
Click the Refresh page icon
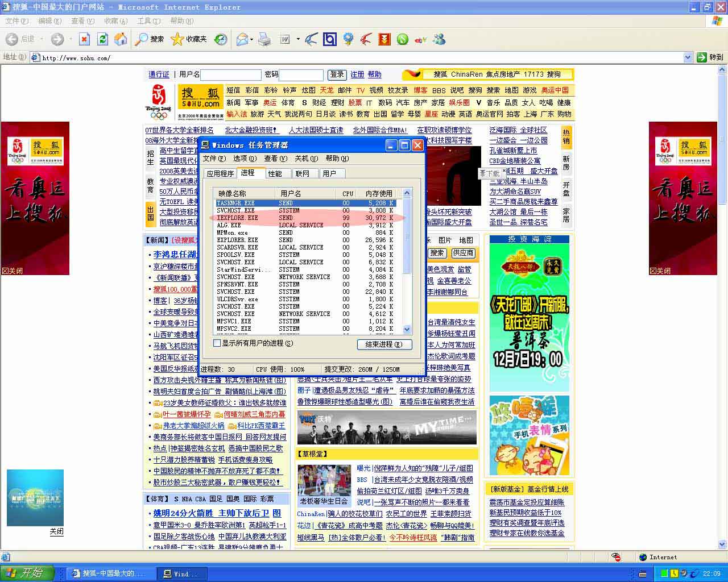pos(102,39)
